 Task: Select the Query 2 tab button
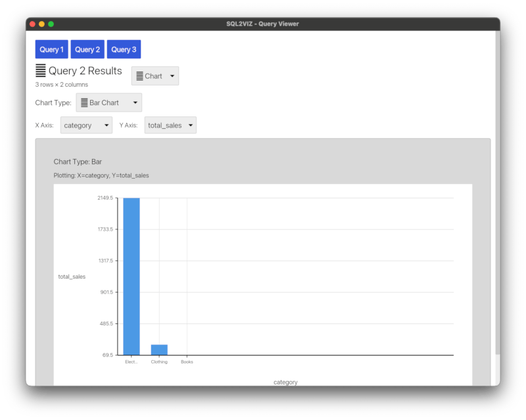(87, 49)
